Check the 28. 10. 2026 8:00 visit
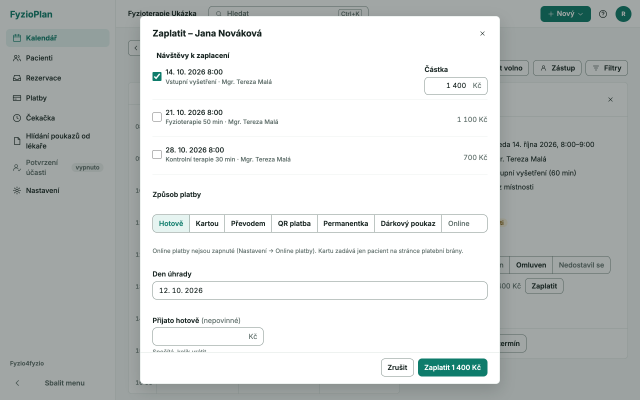 tap(157, 154)
